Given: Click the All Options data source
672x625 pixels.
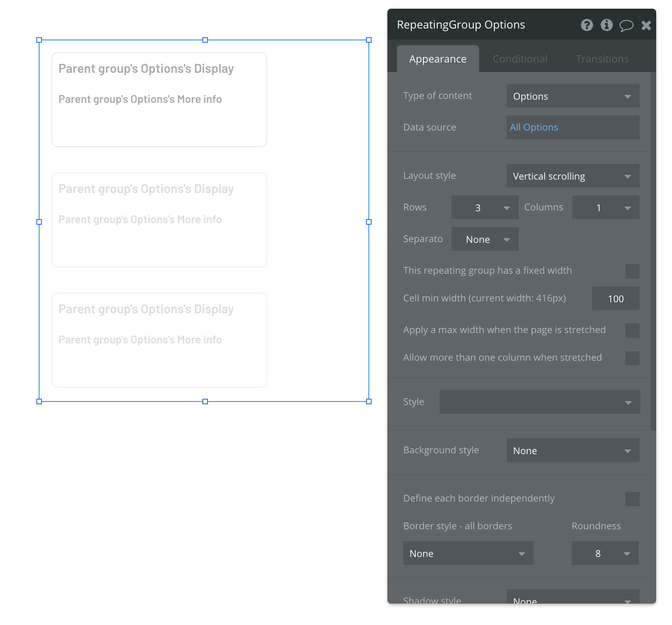Looking at the screenshot, I should coord(573,127).
